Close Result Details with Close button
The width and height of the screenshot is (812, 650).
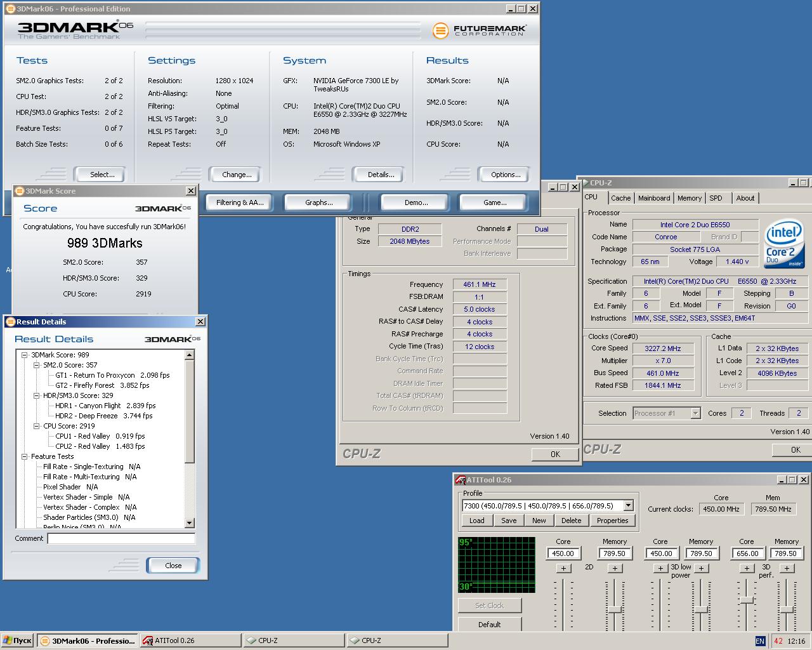click(x=173, y=566)
